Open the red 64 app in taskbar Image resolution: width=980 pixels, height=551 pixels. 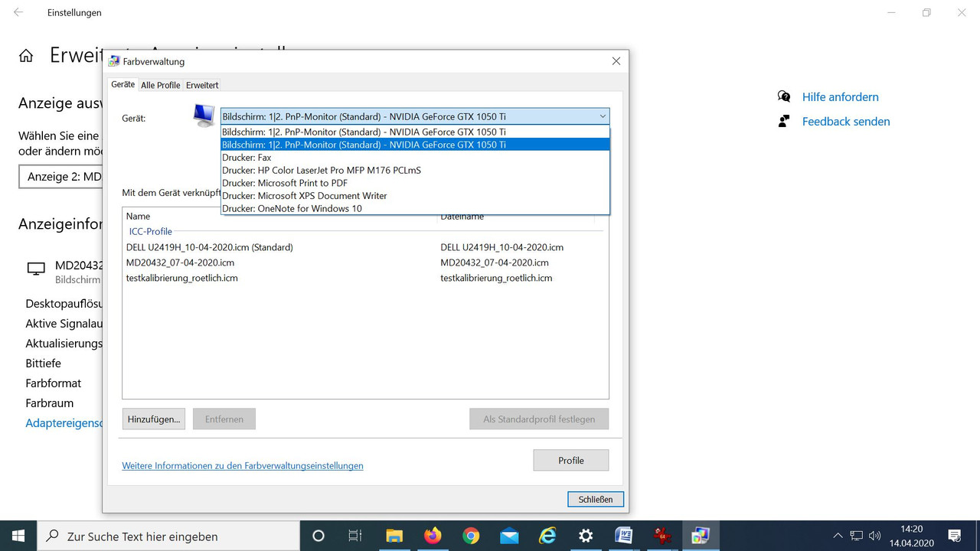[x=662, y=536]
